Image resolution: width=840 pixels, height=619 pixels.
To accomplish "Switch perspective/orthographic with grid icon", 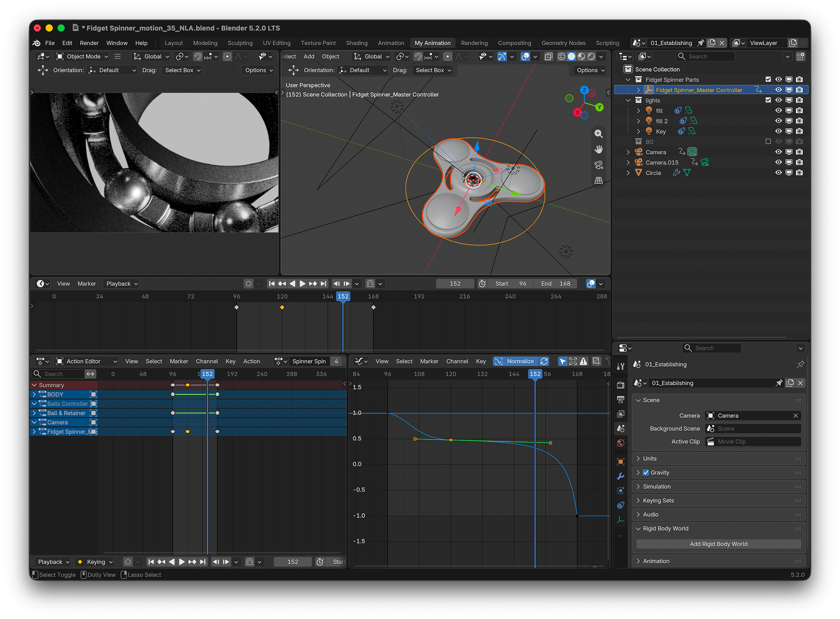I will 598,180.
